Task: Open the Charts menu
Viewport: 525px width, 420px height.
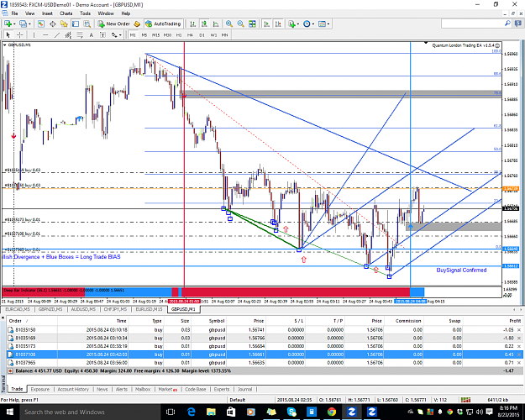Action: 66,13
